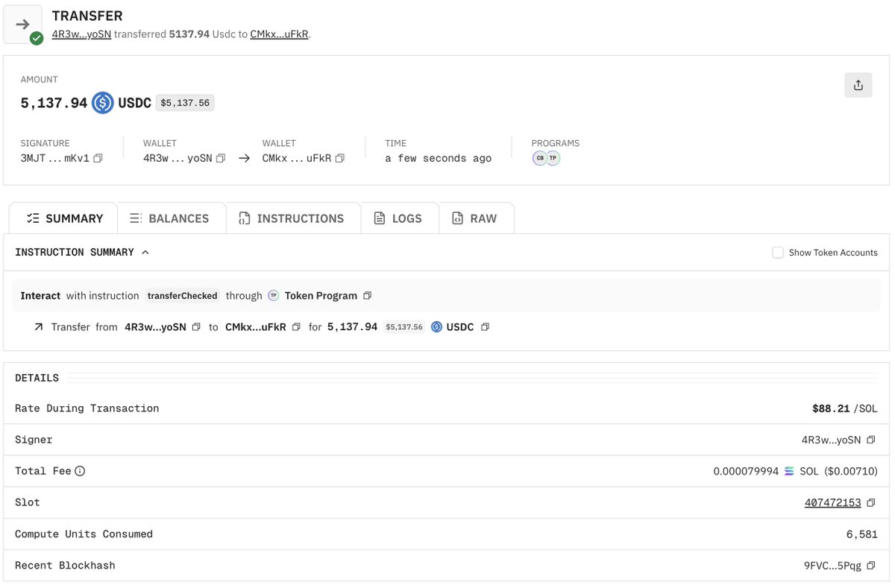Click the transfer arrow icon at top left

23,25
